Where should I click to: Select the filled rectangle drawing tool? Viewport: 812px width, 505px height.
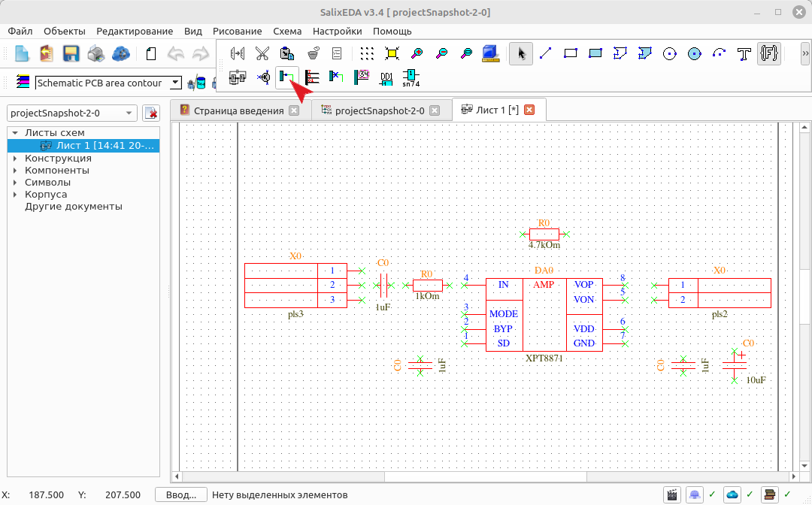click(x=595, y=53)
